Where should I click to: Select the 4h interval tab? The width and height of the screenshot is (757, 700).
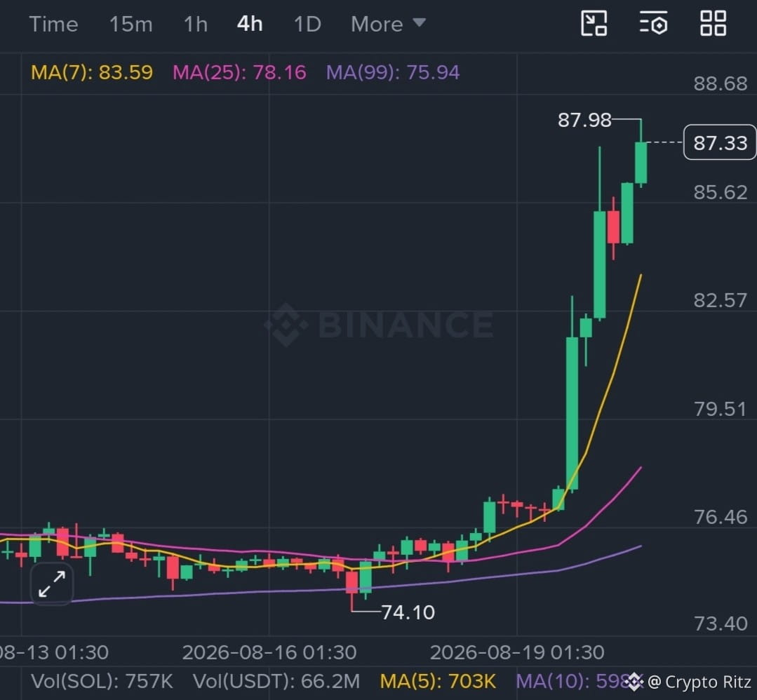pos(250,24)
